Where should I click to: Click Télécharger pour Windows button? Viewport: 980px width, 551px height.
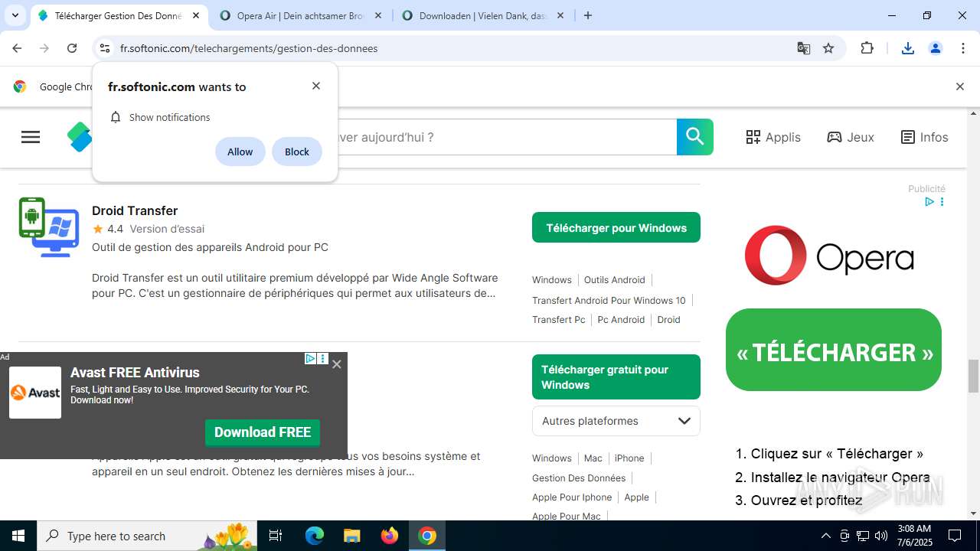pos(616,227)
